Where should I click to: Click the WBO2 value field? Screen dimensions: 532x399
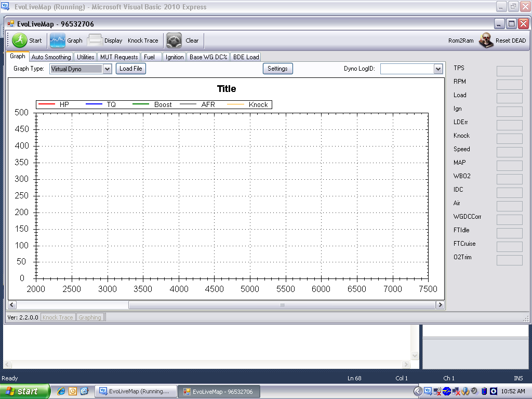point(509,179)
